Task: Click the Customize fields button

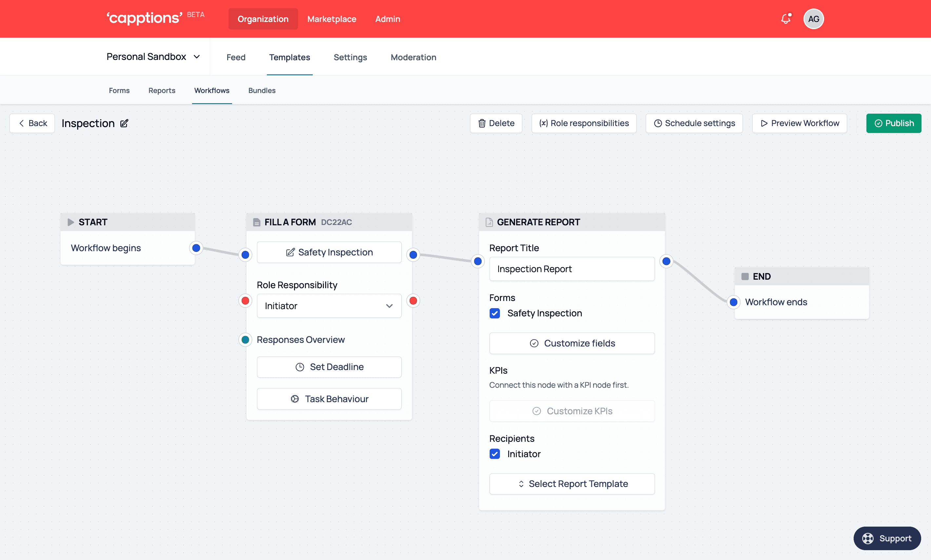Action: click(572, 344)
